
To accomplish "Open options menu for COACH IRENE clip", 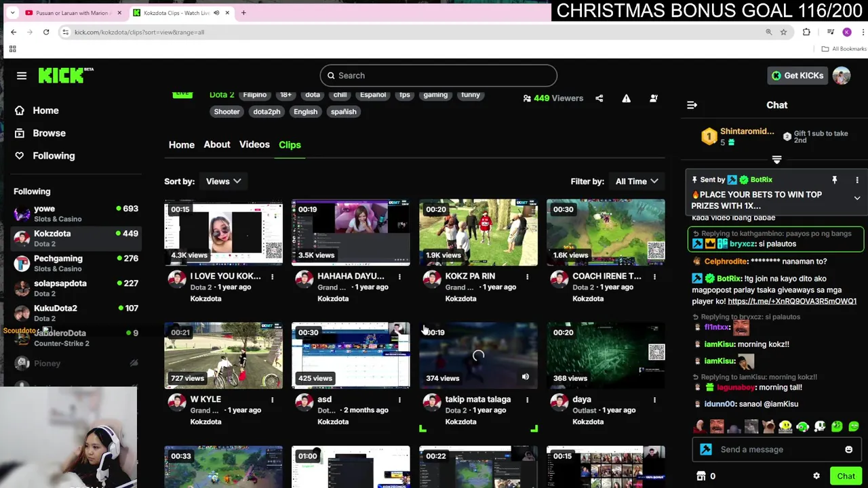I will (654, 277).
